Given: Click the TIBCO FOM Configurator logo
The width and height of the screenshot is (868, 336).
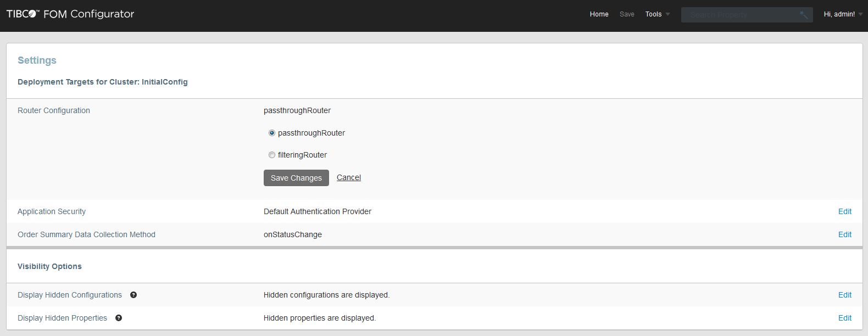Looking at the screenshot, I should (70, 14).
